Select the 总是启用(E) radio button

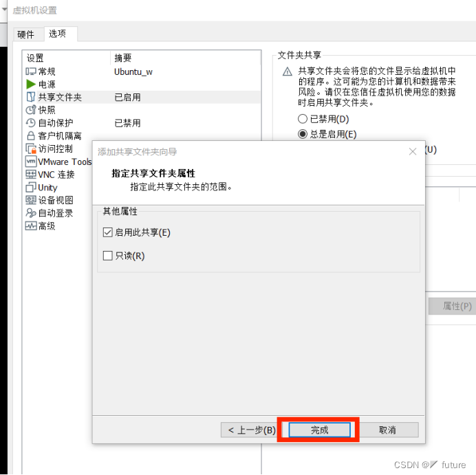(303, 134)
